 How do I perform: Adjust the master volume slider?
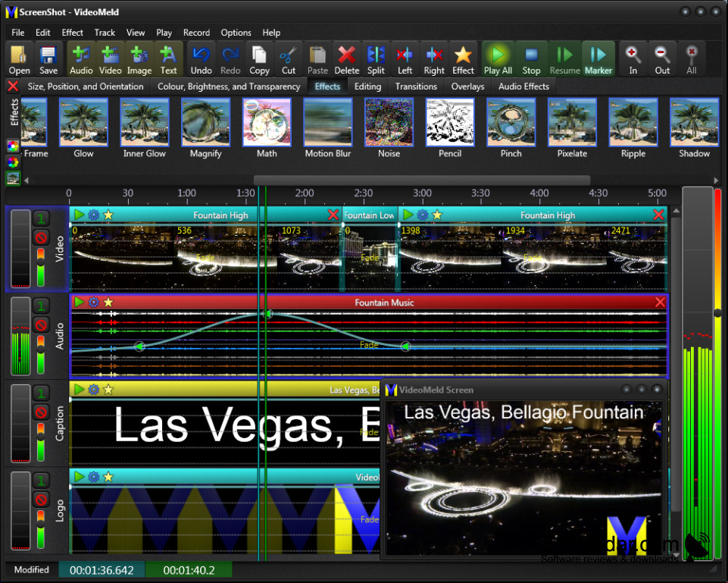(718, 314)
